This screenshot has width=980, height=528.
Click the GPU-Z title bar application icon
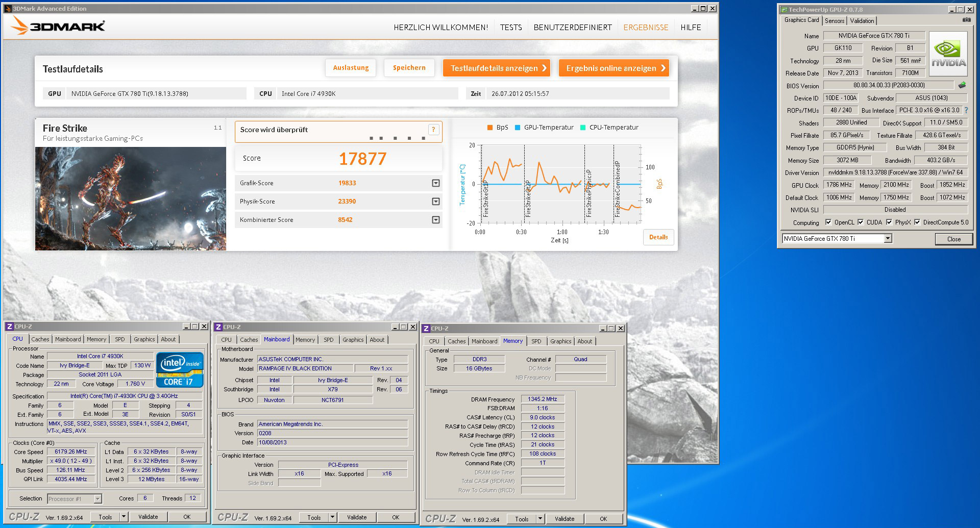(x=783, y=9)
